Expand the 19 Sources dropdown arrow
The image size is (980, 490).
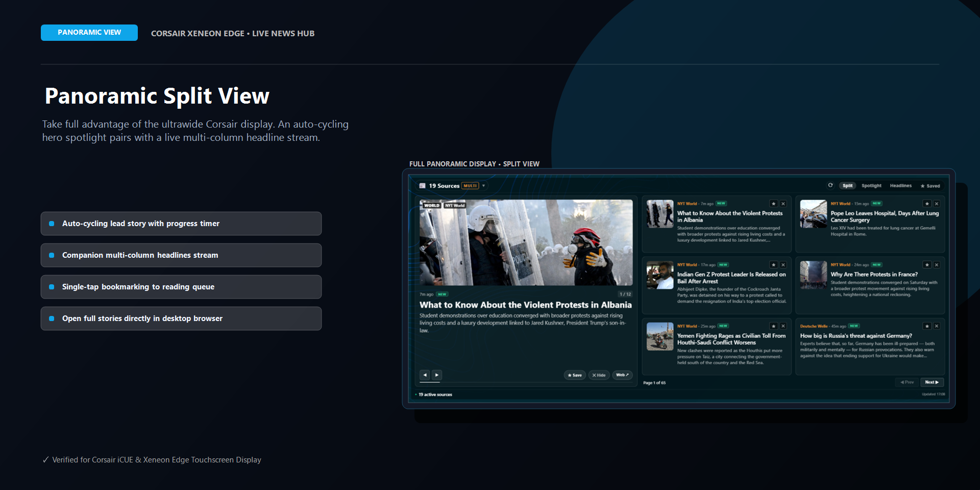coord(483,186)
